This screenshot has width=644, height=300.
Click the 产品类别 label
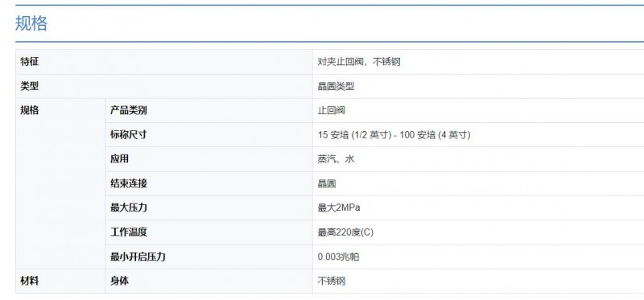(128, 110)
